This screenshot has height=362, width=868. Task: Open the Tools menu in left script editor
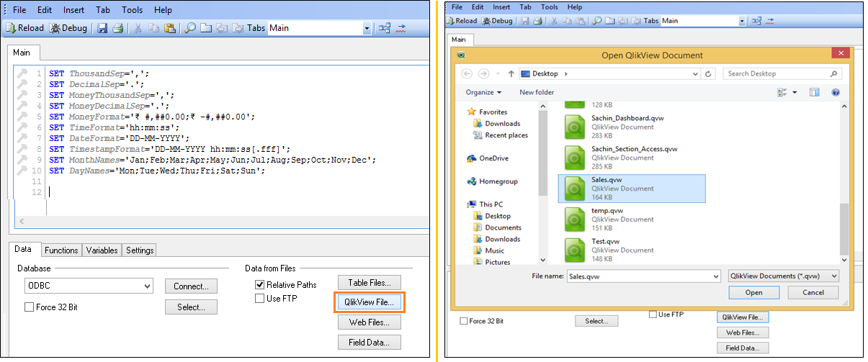click(133, 10)
